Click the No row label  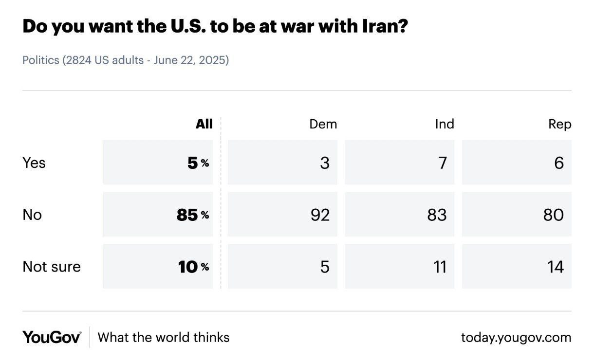coord(32,215)
